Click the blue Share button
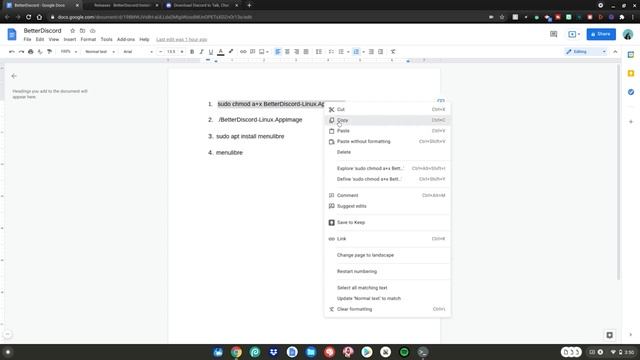640x360 pixels. pyautogui.click(x=601, y=34)
